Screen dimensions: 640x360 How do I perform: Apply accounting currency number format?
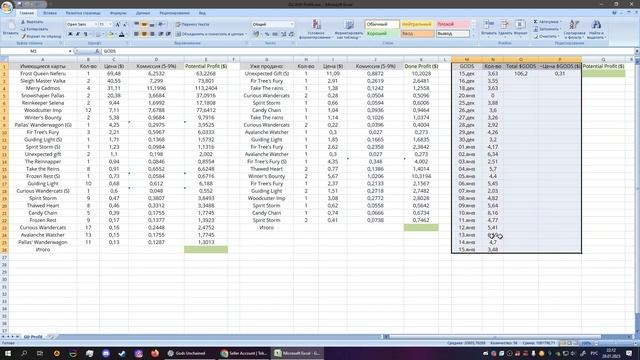tap(257, 34)
